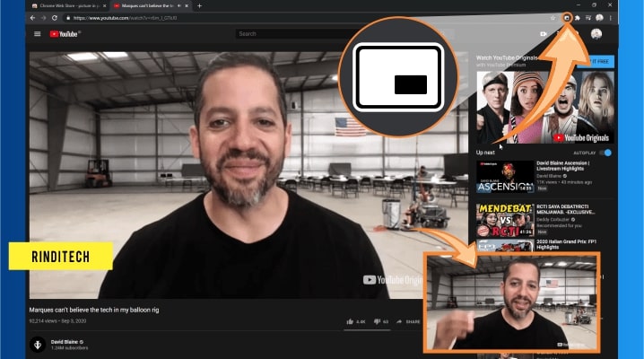The image size is (644, 359).
Task: Open David Blaine Ascension Livestream Highlights title
Action: (x=562, y=166)
